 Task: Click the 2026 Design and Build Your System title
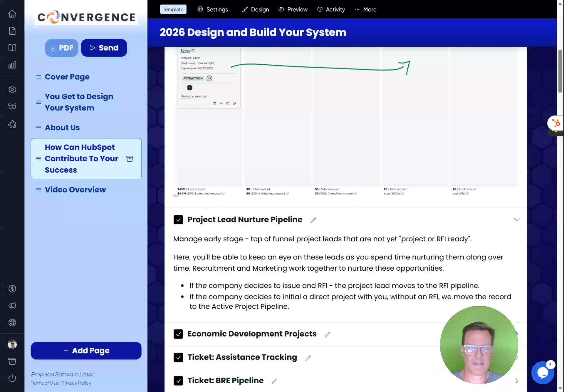253,32
